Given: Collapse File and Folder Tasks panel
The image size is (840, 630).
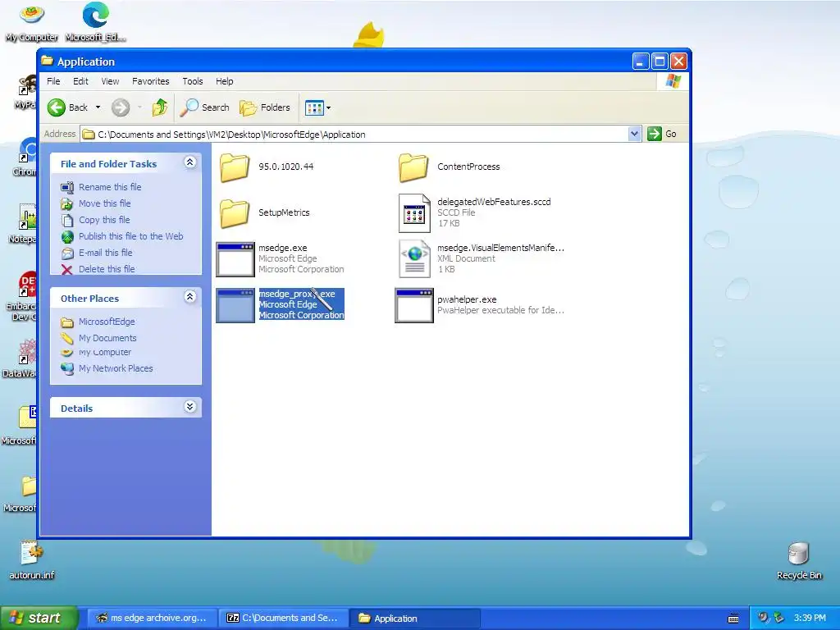Looking at the screenshot, I should click(189, 162).
